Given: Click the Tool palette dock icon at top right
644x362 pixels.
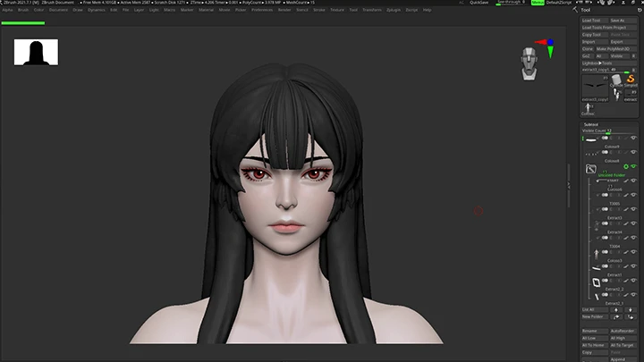Looking at the screenshot, I should (x=640, y=10).
